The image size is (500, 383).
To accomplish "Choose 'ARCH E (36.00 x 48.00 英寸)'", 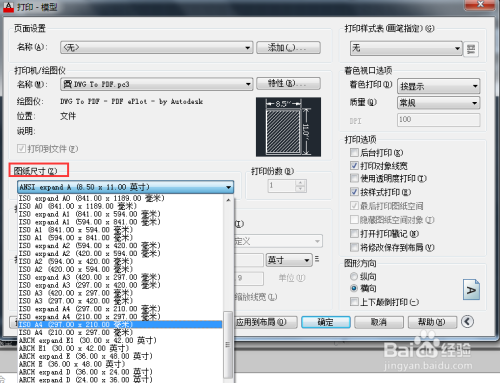I will [x=120, y=364].
